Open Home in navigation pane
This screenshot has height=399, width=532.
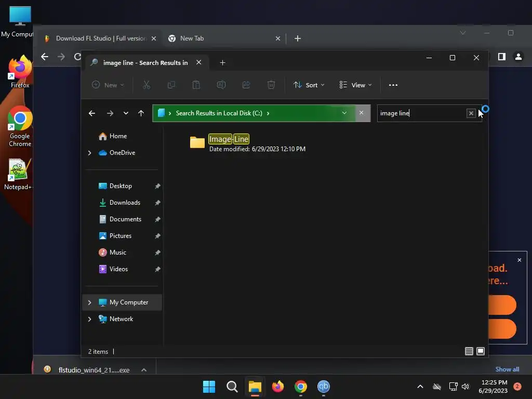118,136
